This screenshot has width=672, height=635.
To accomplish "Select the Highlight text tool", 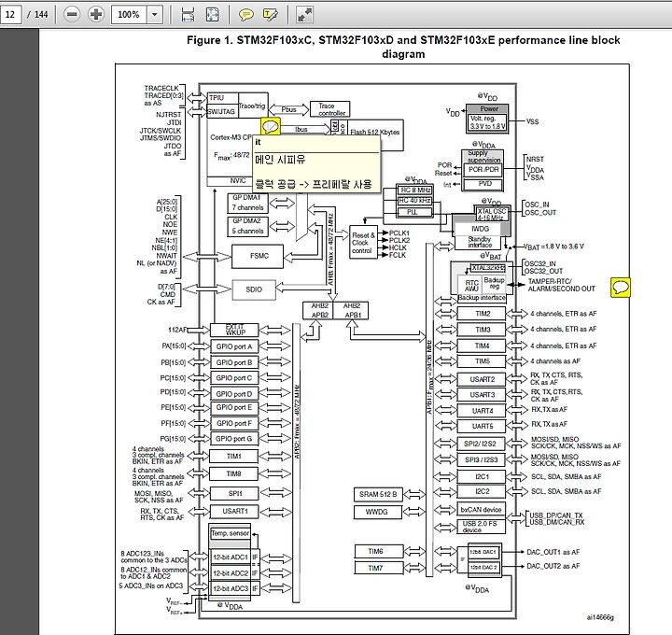I will (x=271, y=15).
